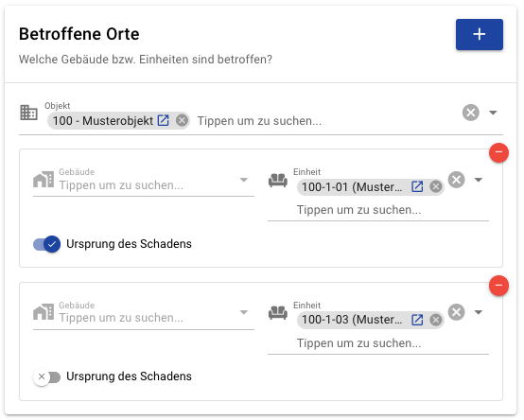The width and height of the screenshot is (524, 420).
Task: Open the second Gebäude dropdown
Action: (244, 312)
